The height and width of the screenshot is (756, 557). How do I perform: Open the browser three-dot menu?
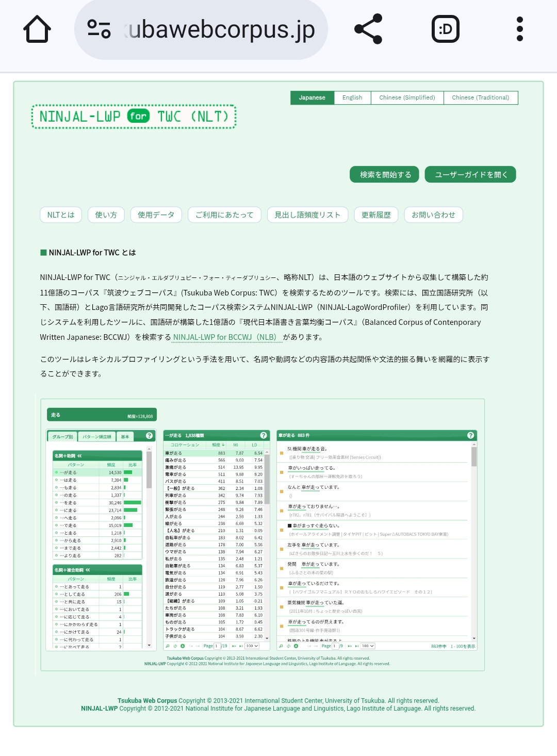(520, 29)
